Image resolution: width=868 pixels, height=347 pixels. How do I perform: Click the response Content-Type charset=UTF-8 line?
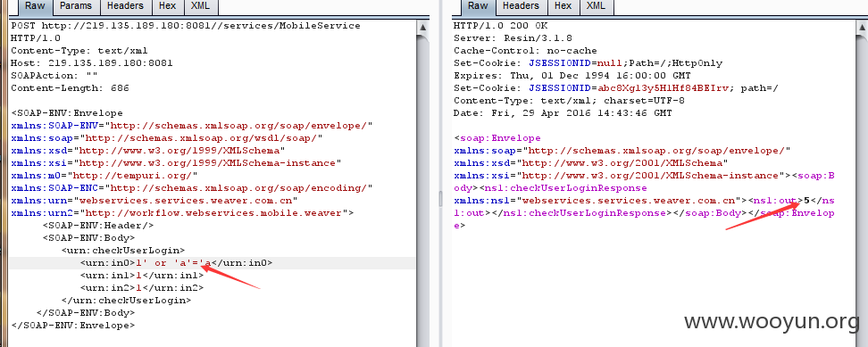coord(569,101)
